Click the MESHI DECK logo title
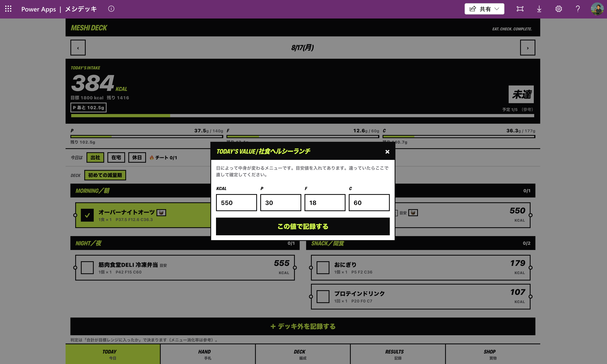Screen dimensions: 607x364 click(x=89, y=28)
